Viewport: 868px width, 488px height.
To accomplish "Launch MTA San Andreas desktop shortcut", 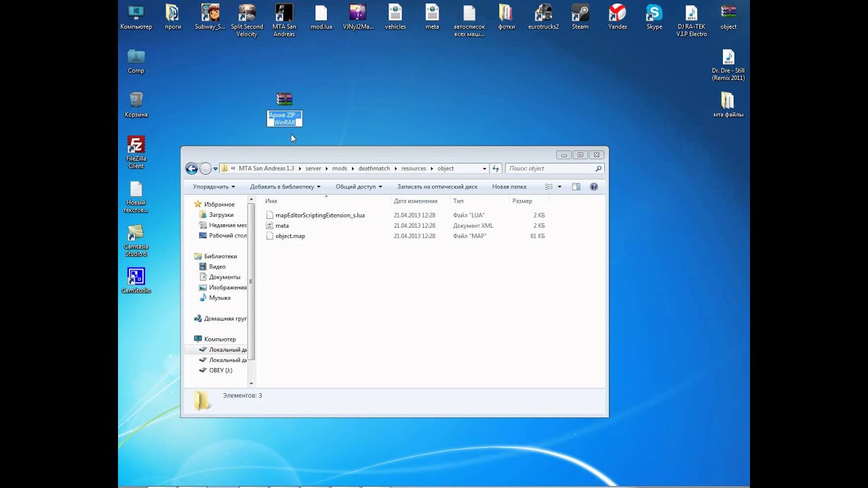I will click(284, 20).
